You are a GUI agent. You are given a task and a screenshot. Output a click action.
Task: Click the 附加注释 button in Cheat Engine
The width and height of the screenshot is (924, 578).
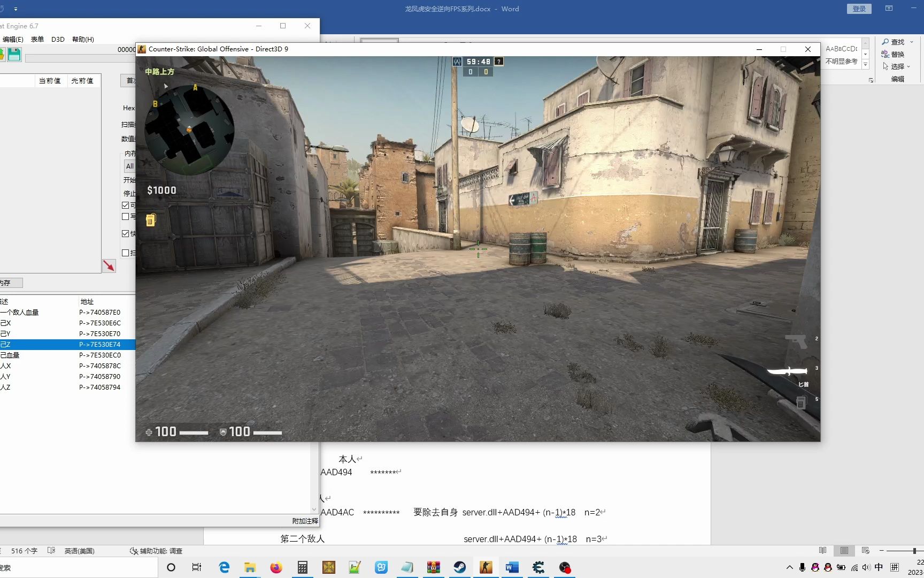click(305, 521)
